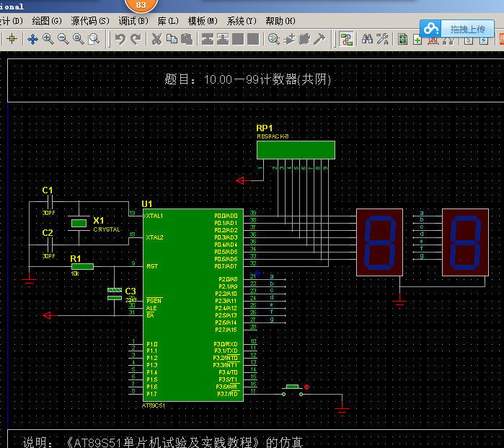This screenshot has width=504, height=448.
Task: Click the C2 capacitor label
Action: (48, 232)
